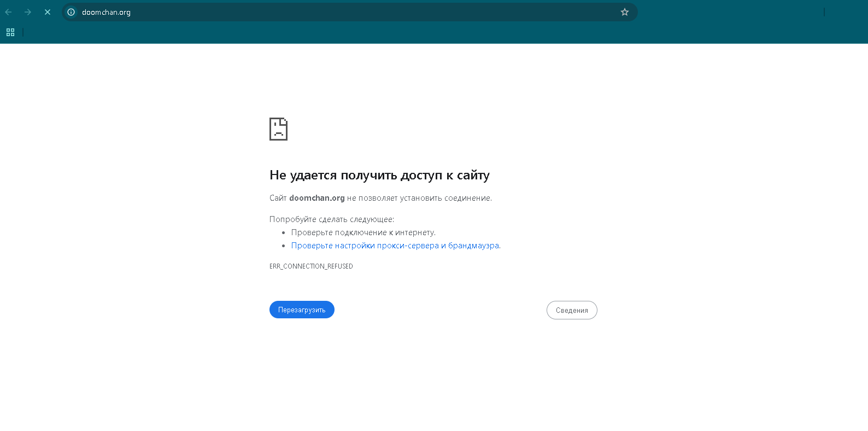
Task: Bookmark this page with the star icon
Action: 625,12
